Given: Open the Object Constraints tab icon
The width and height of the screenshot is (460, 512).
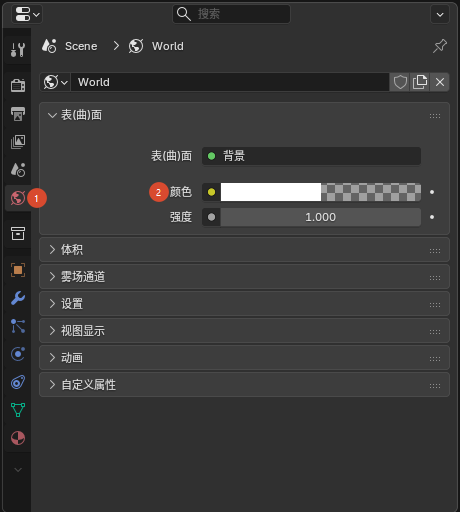Looking at the screenshot, I should coord(18,382).
